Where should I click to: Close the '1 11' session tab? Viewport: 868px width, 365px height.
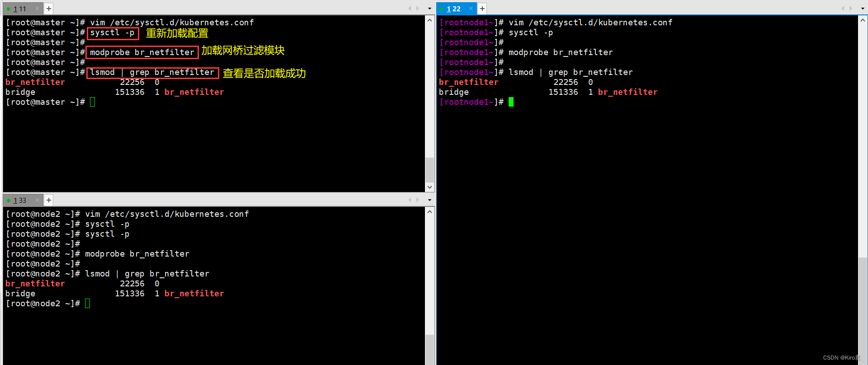pos(38,9)
